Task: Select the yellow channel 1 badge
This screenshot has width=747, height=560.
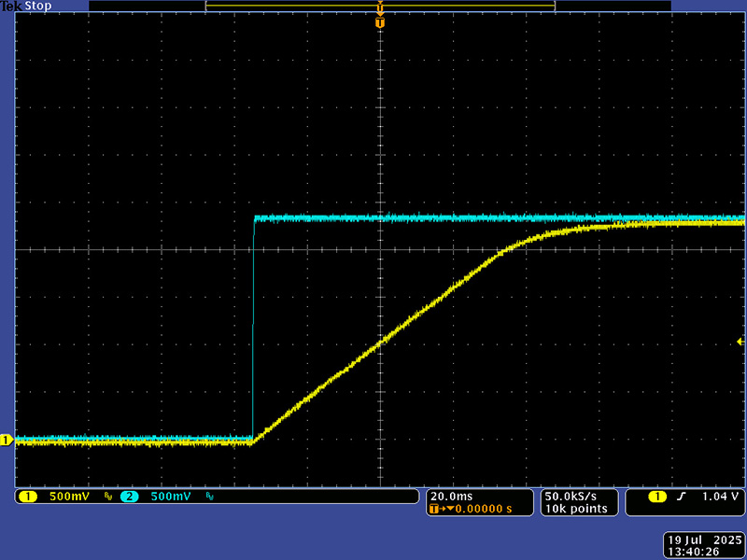Action: tap(27, 497)
